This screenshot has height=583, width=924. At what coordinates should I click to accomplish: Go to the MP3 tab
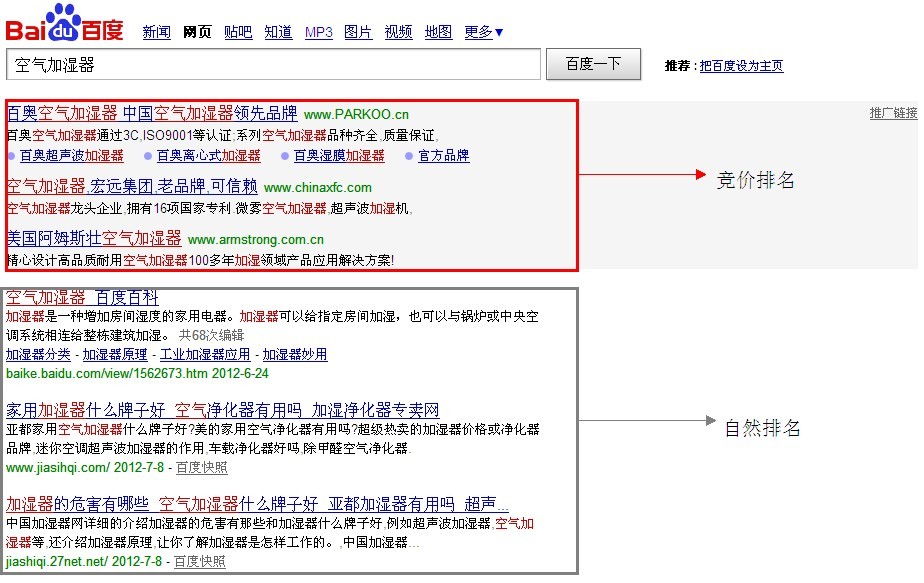(x=319, y=32)
